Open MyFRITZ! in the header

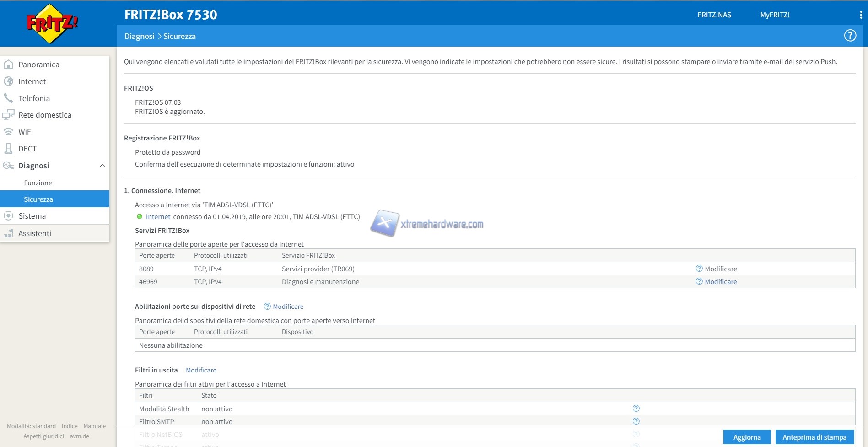(775, 15)
